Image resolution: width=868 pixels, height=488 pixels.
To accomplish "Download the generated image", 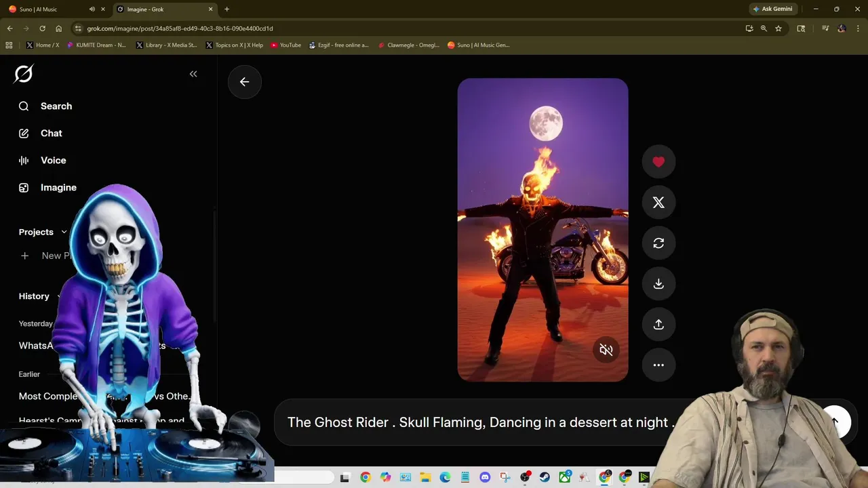I will point(658,283).
